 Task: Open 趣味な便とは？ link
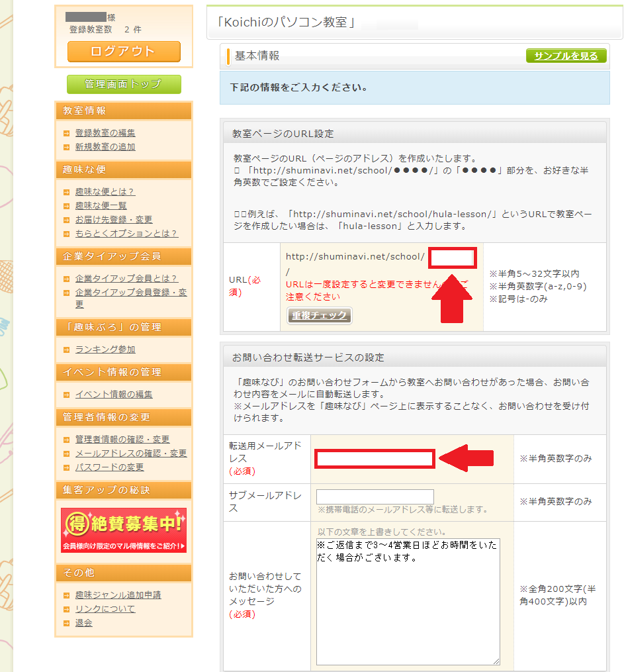click(105, 192)
